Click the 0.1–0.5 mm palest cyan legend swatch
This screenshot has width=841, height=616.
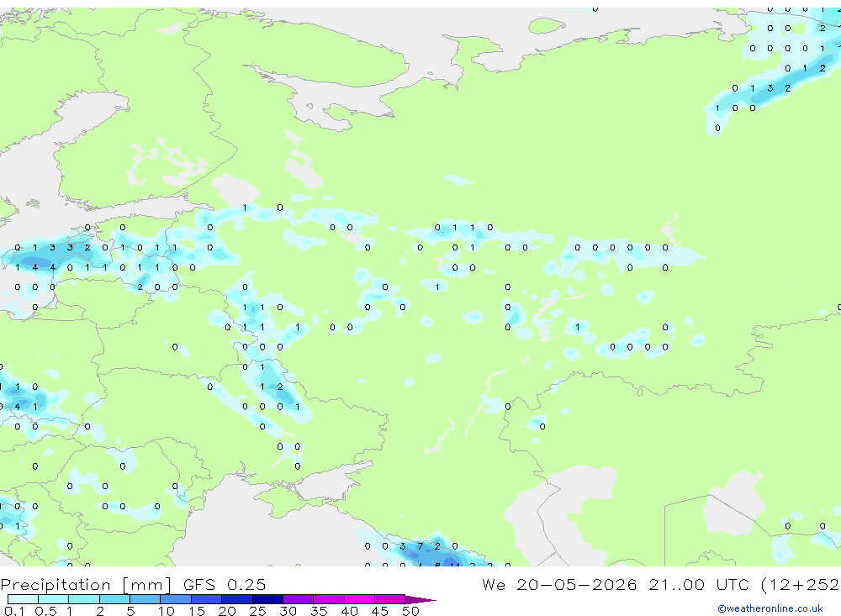pos(23,599)
